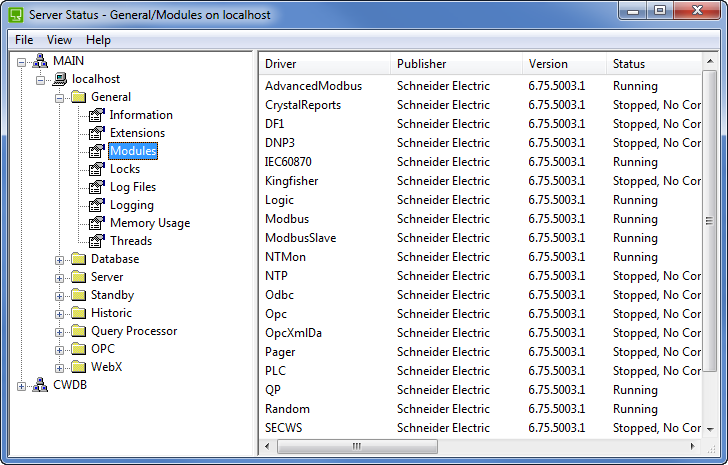This screenshot has height=465, width=728.
Task: Click the CWDB network system icon
Action: coord(40,385)
